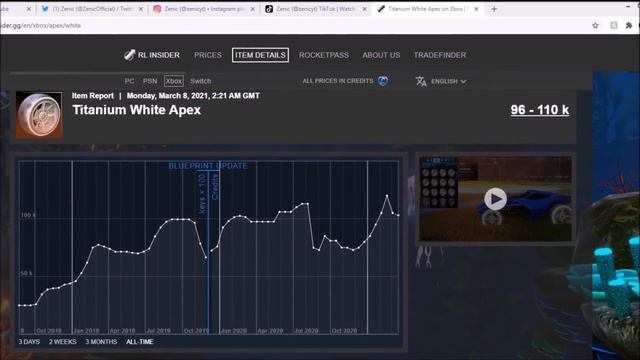The height and width of the screenshot is (360, 640).
Task: Select the Xbox platform
Action: (x=174, y=81)
